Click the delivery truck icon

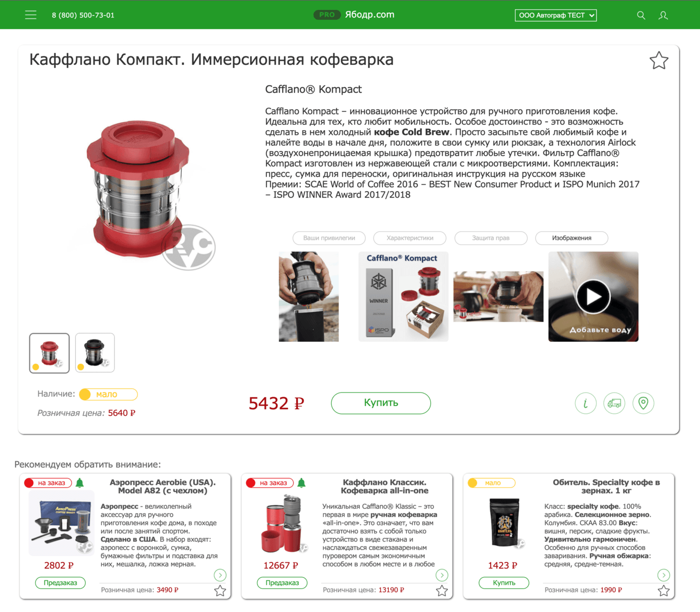pos(614,403)
